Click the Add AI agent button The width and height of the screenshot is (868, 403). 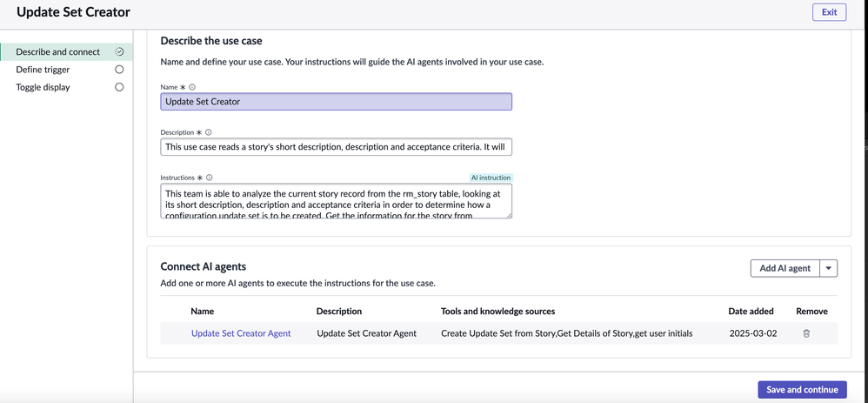tap(785, 268)
